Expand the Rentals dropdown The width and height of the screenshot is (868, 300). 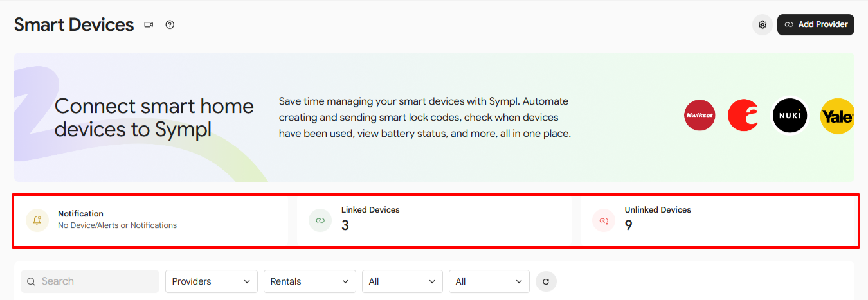(310, 281)
